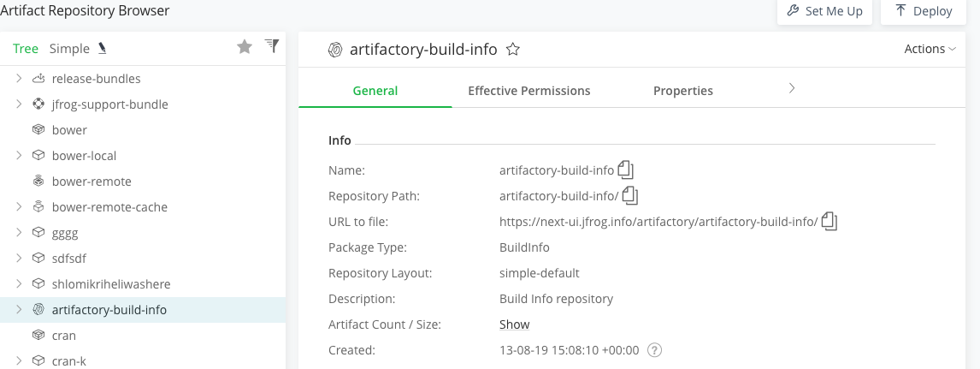The image size is (980, 369).
Task: Expand the jfrog-support-bundle node
Action: point(19,104)
